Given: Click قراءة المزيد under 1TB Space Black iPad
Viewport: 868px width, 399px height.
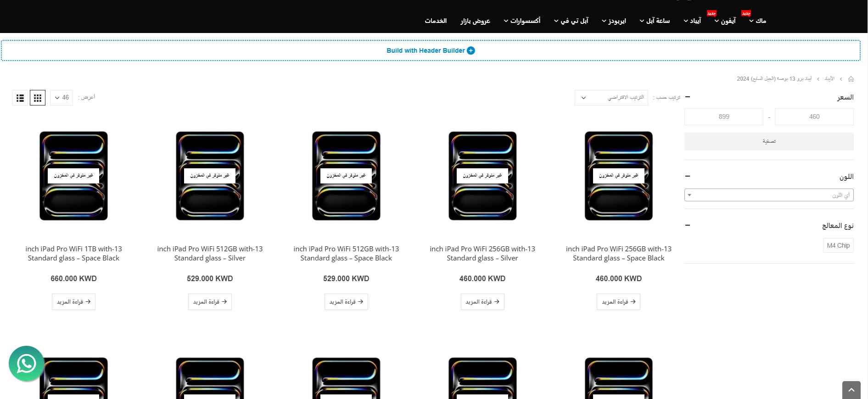Looking at the screenshot, I should click(x=73, y=302).
